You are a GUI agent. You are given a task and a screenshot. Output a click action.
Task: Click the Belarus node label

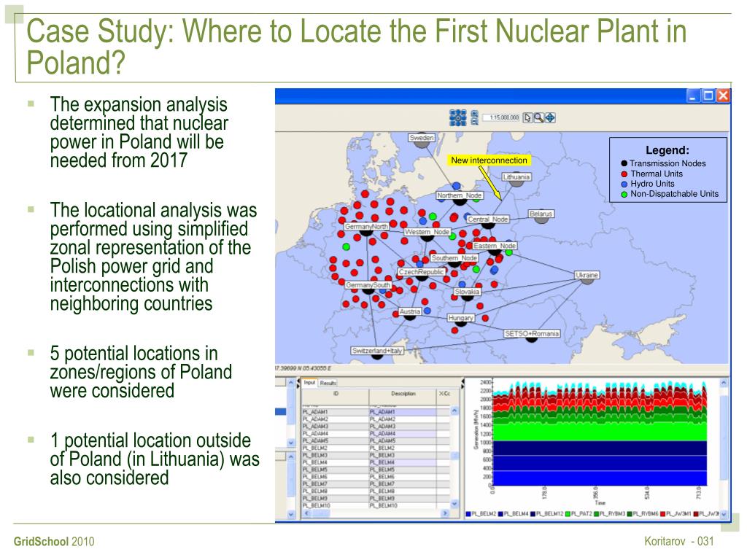[541, 214]
